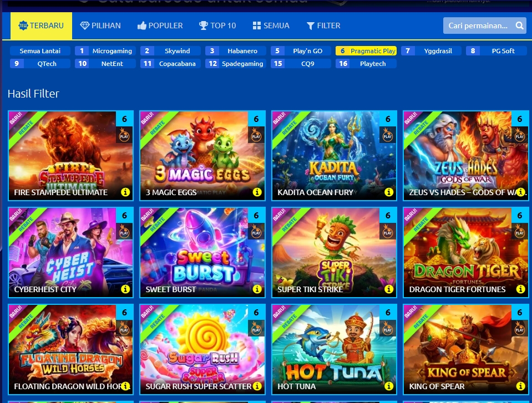Expand the Filter options

pos(323,25)
